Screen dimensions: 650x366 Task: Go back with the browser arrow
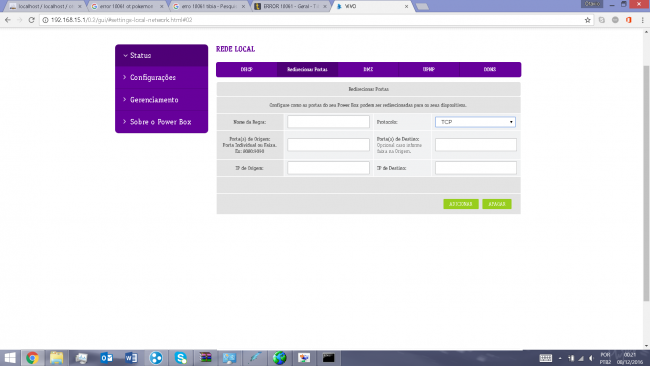pos(8,20)
